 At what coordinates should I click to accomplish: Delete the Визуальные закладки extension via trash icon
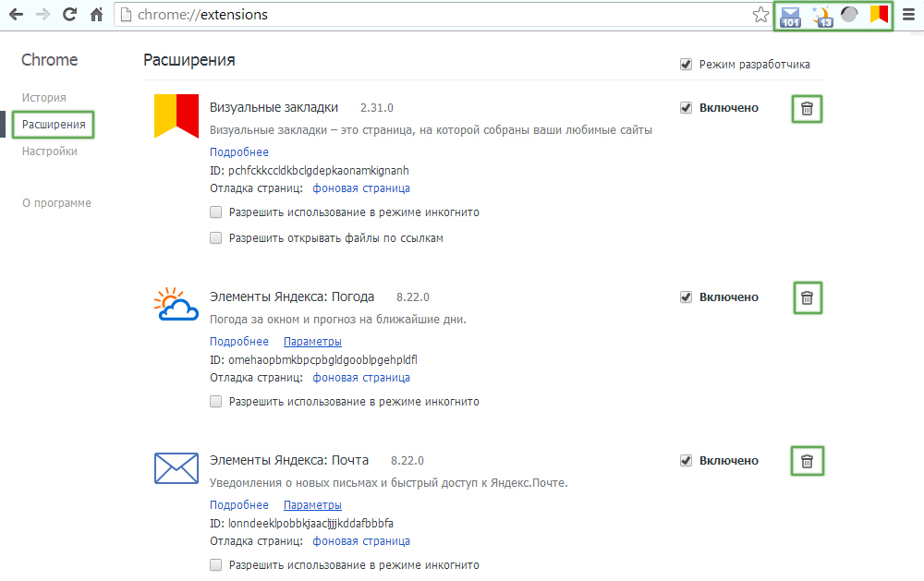tap(807, 108)
